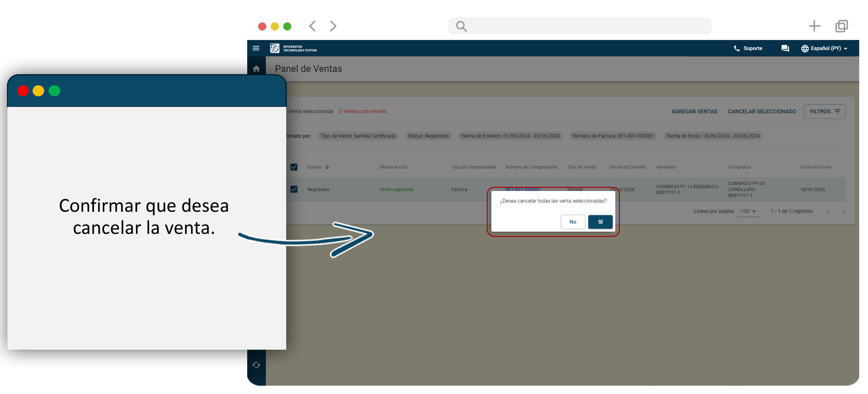Open the hamburger navigation menu

256,48
